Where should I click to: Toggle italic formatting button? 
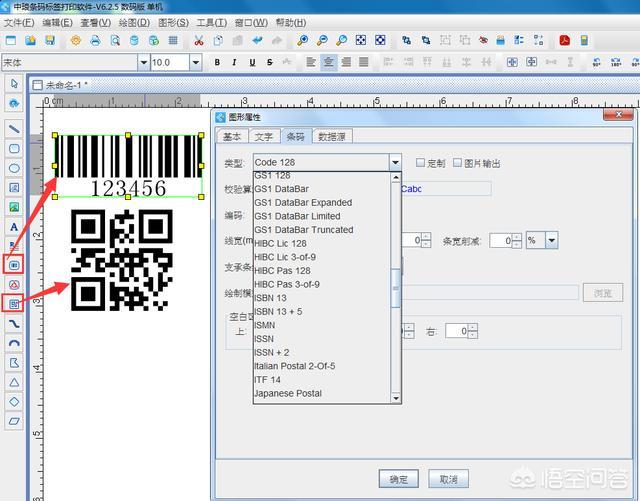[x=234, y=62]
